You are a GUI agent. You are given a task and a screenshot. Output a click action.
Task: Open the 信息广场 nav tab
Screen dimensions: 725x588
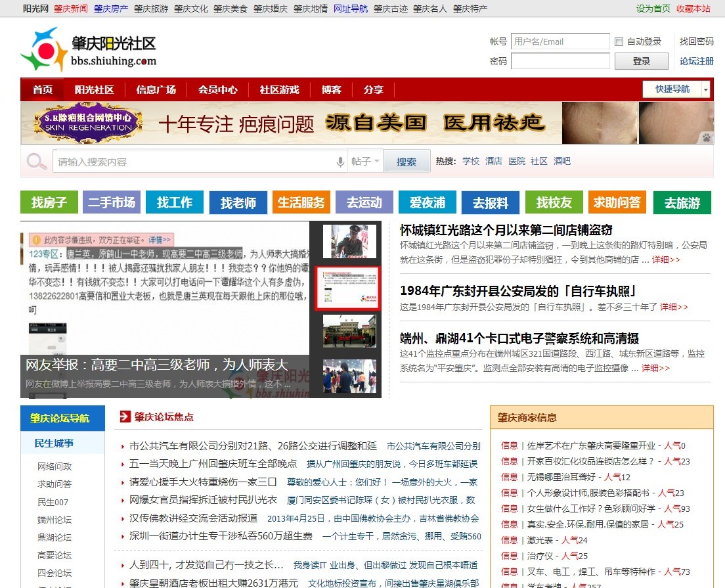[x=156, y=89]
